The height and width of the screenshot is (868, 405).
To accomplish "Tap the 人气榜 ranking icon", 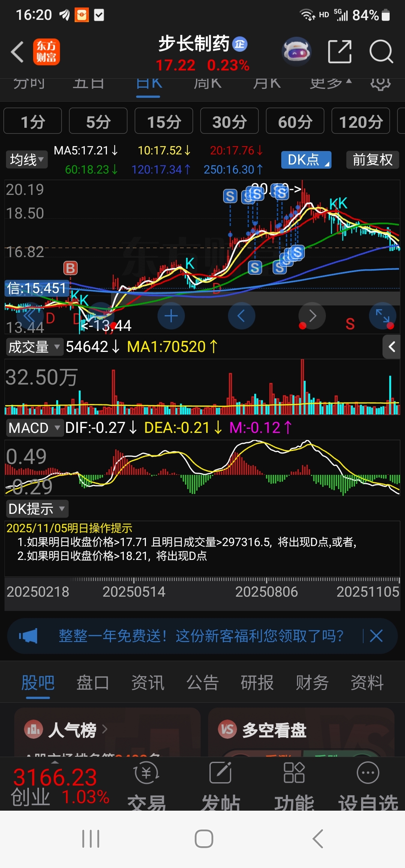I will point(34,729).
